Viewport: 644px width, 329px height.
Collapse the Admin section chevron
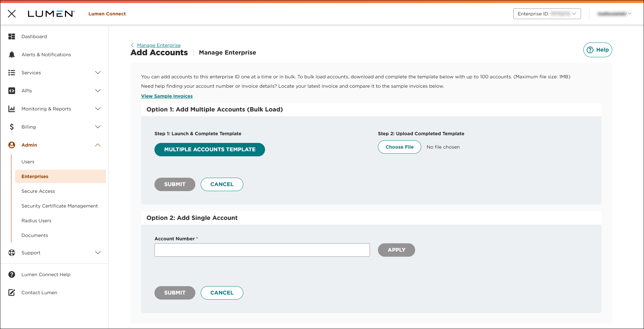[x=98, y=145]
